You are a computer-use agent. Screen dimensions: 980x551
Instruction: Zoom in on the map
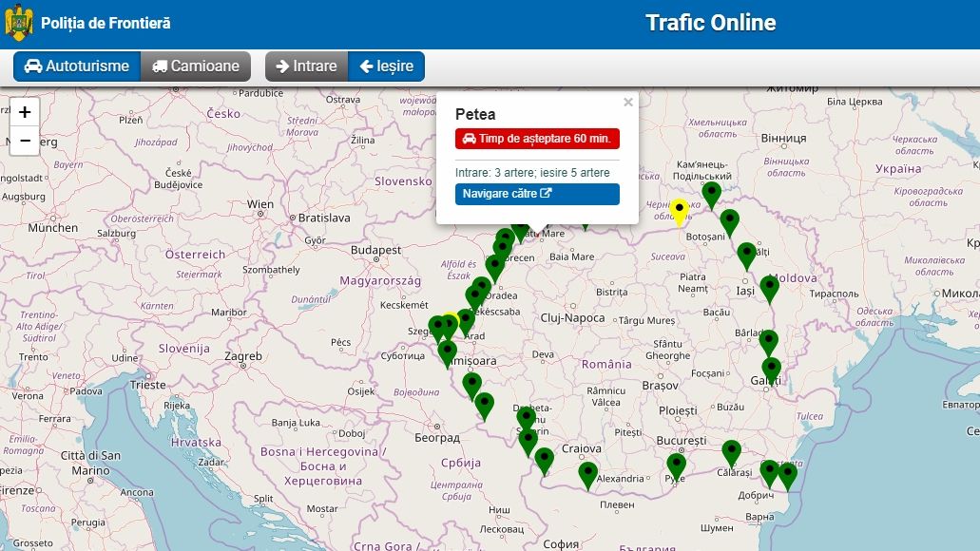tap(25, 112)
